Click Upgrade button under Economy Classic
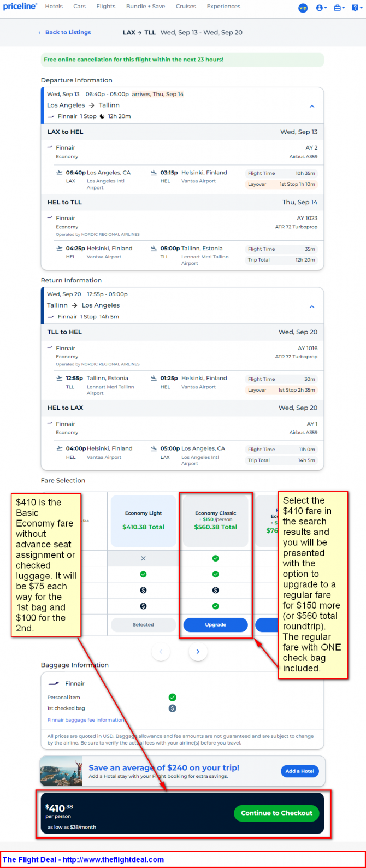 215,625
